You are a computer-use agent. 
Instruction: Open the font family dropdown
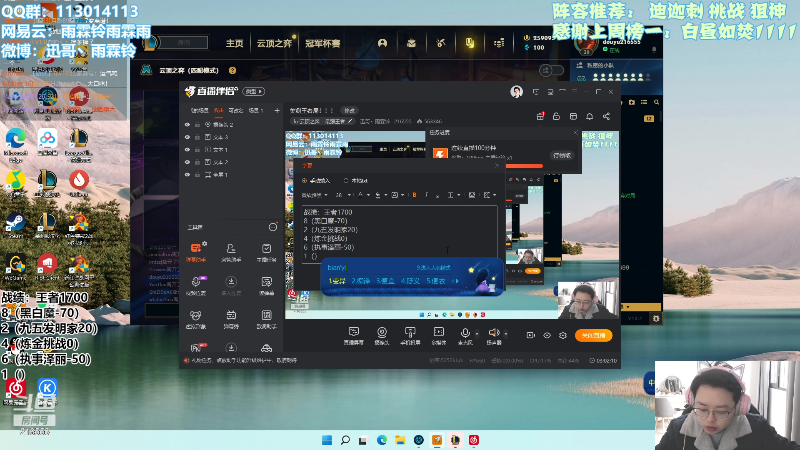pyautogui.click(x=314, y=195)
